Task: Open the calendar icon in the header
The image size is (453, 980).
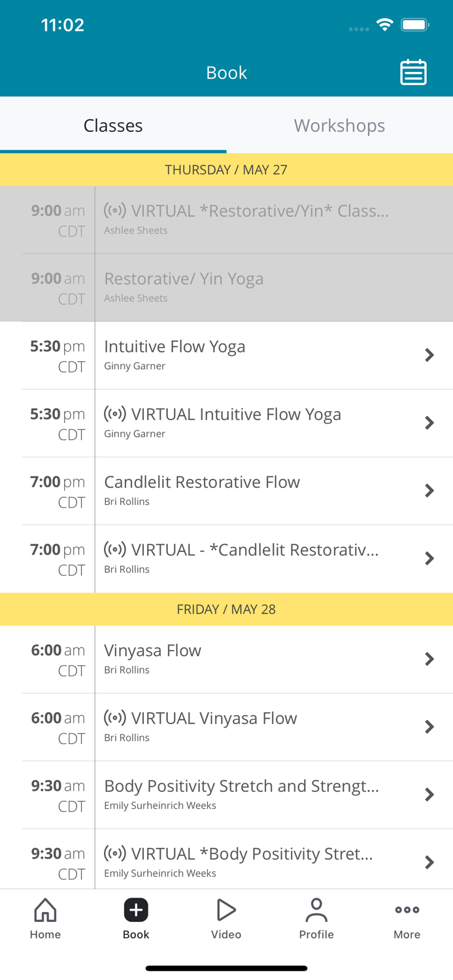Action: 412,73
